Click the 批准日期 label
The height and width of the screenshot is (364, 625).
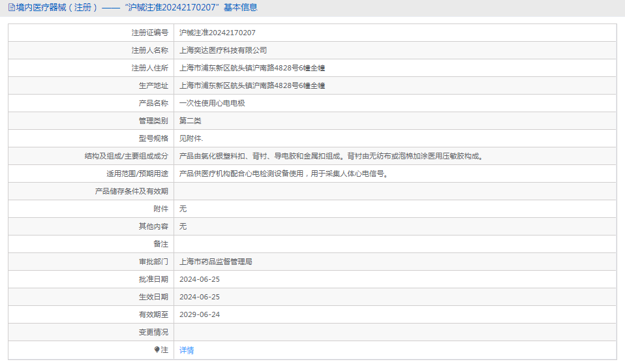(x=153, y=279)
